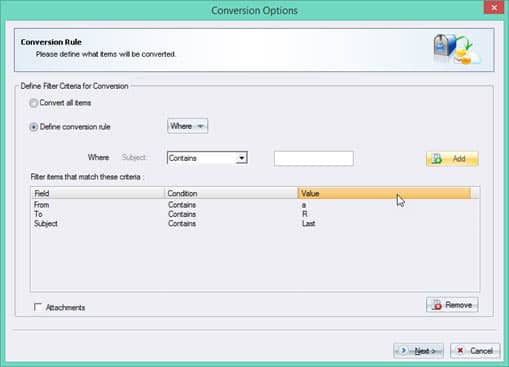Screen dimensions: 509x367
Task: Select the Convert all items radio button
Action: point(33,103)
